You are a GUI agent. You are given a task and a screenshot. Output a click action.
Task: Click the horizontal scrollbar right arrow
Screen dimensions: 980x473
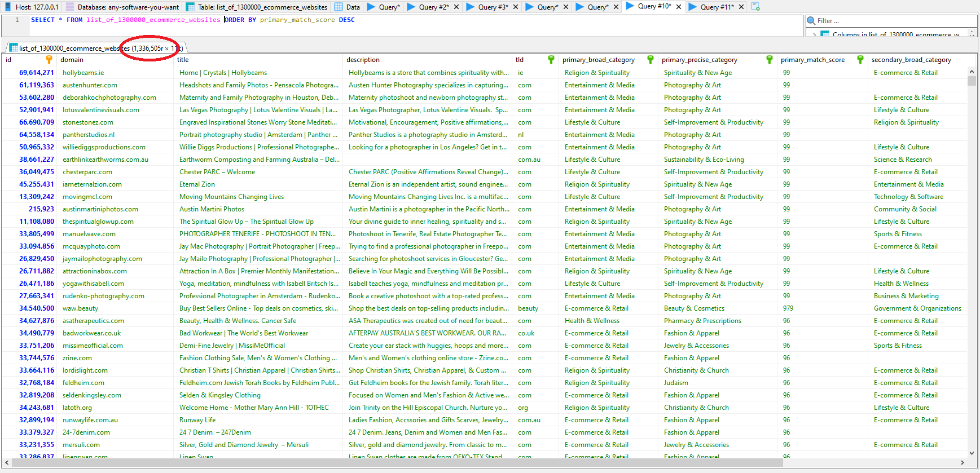[x=963, y=463]
